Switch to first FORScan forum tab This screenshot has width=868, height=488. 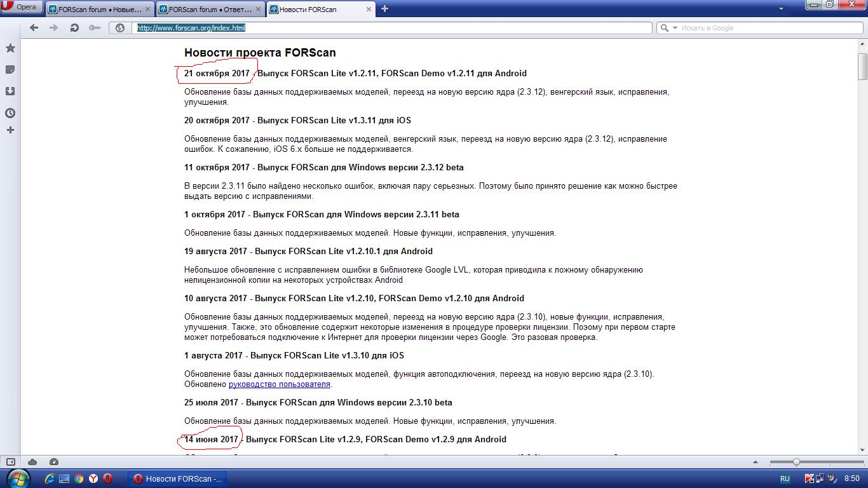point(95,10)
